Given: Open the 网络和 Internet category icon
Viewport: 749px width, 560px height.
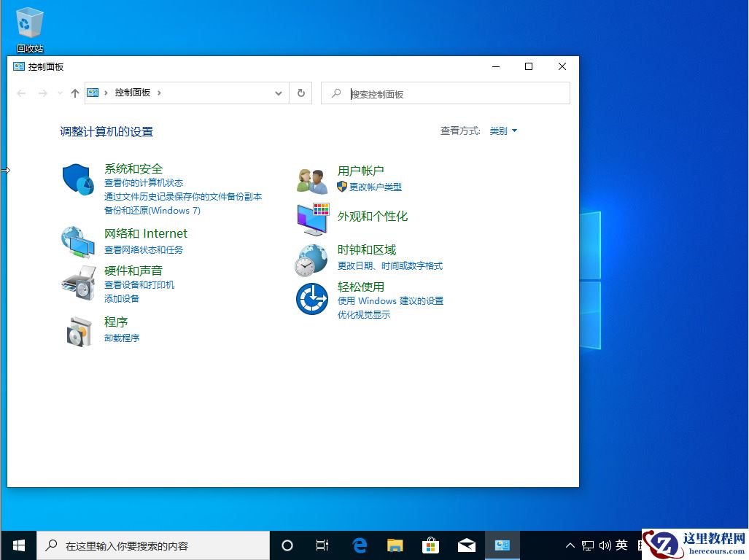Looking at the screenshot, I should click(x=77, y=243).
